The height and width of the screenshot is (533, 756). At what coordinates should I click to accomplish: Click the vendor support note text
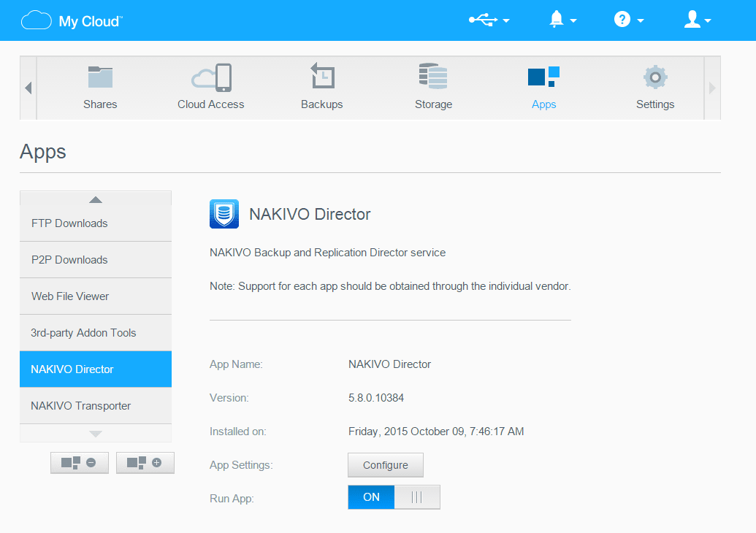tap(390, 286)
